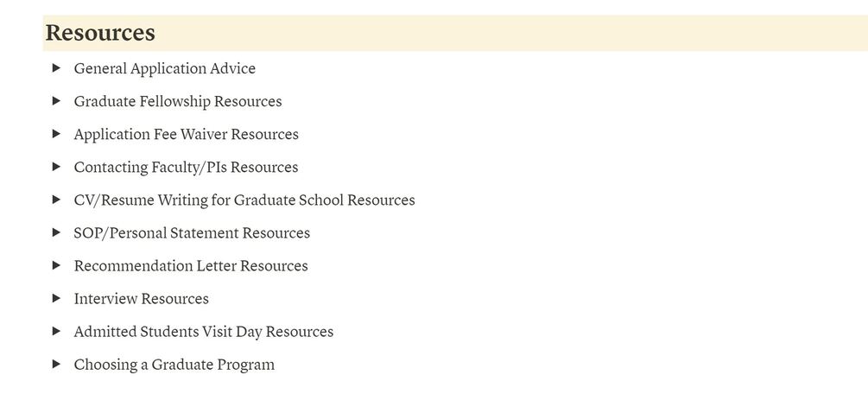This screenshot has height=413, width=868.
Task: Click the Choosing a Graduate Program text
Action: (x=174, y=364)
